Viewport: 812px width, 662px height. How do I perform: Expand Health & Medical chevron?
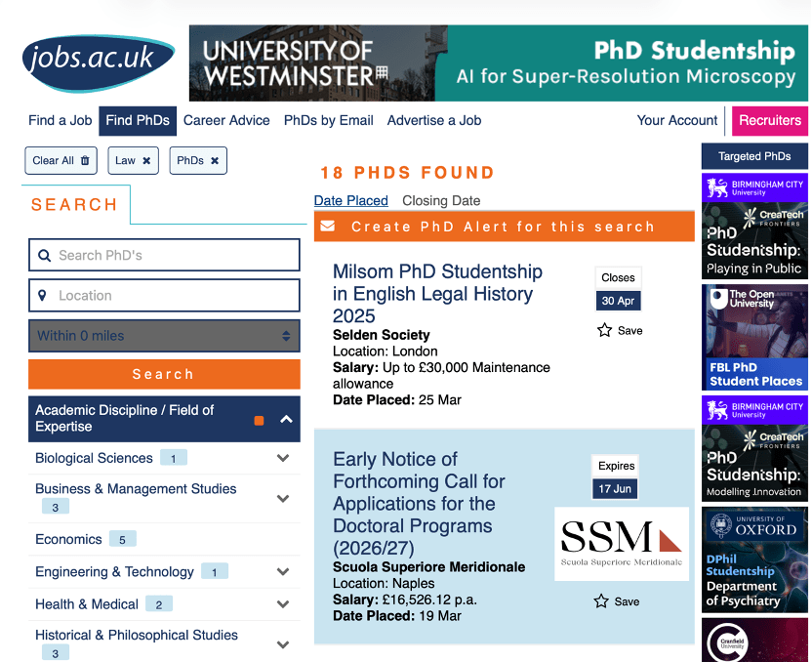283,604
